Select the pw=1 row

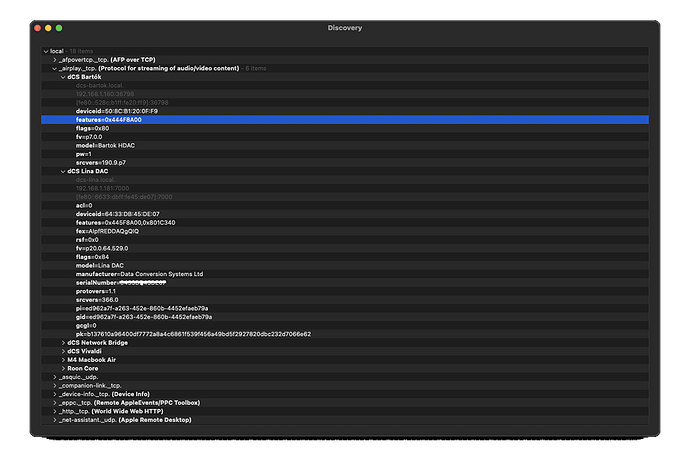345,154
